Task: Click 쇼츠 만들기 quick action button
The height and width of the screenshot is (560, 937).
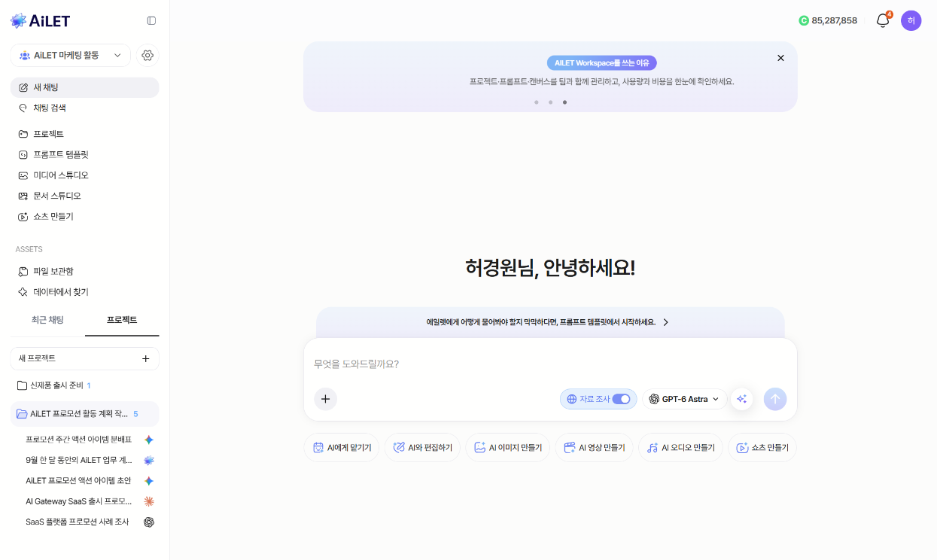Action: click(762, 447)
